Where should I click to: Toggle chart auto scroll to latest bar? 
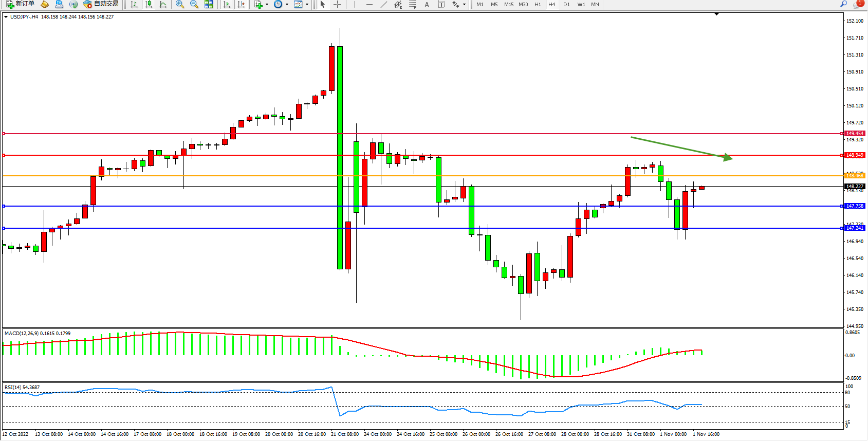pos(227,5)
